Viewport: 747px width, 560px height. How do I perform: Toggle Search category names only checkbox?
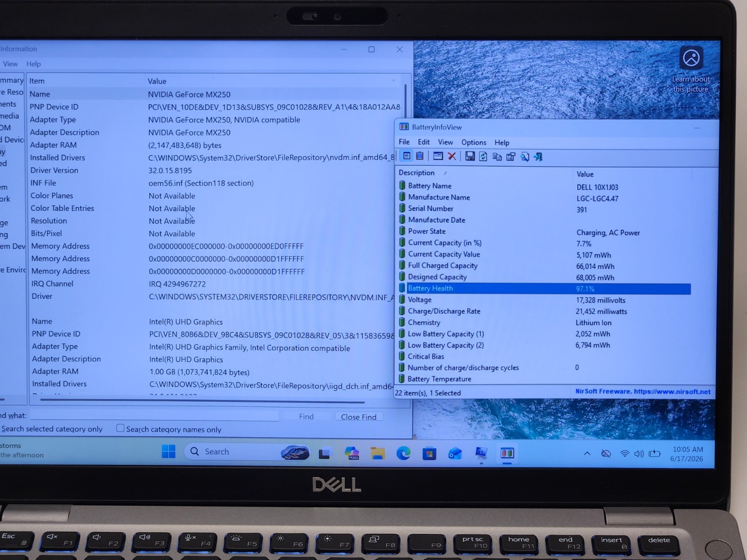click(x=120, y=428)
